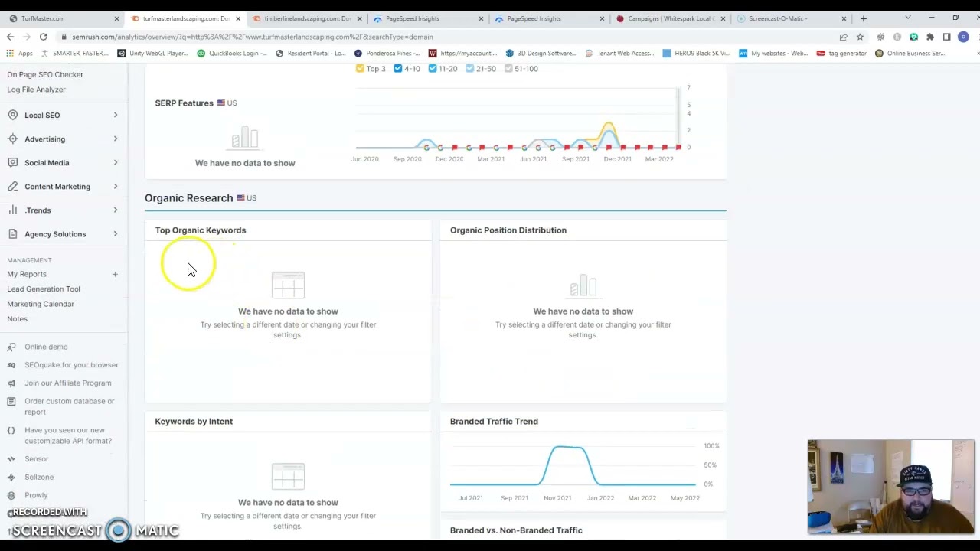Click the Marketing Calendar link
Viewport: 980px width, 551px height.
tap(40, 304)
